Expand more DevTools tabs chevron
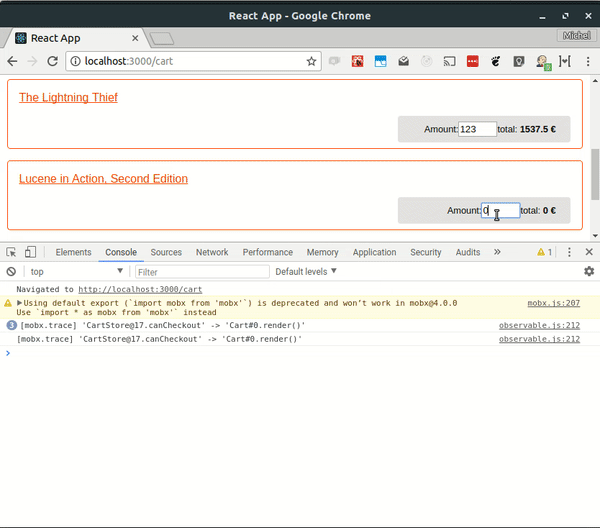The height and width of the screenshot is (528, 600). click(497, 253)
